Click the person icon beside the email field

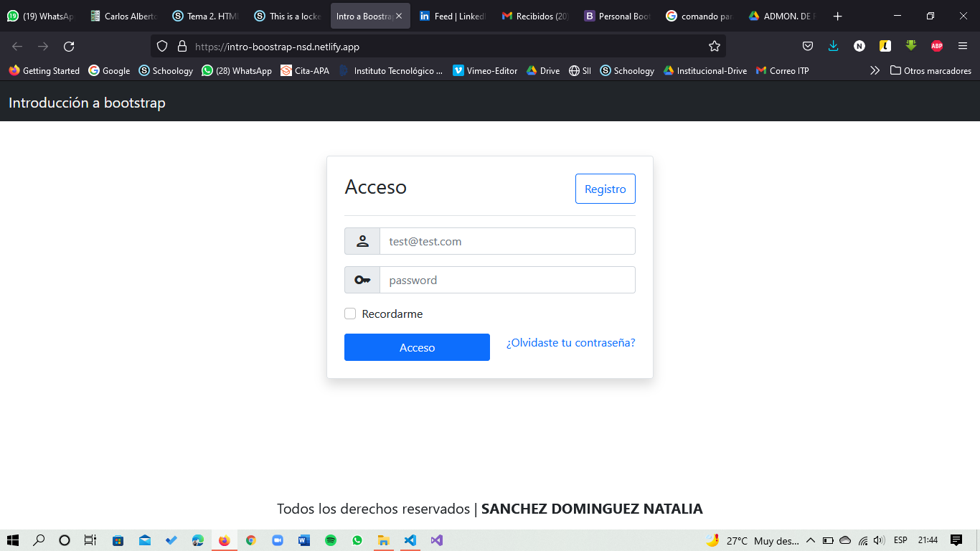tap(362, 241)
